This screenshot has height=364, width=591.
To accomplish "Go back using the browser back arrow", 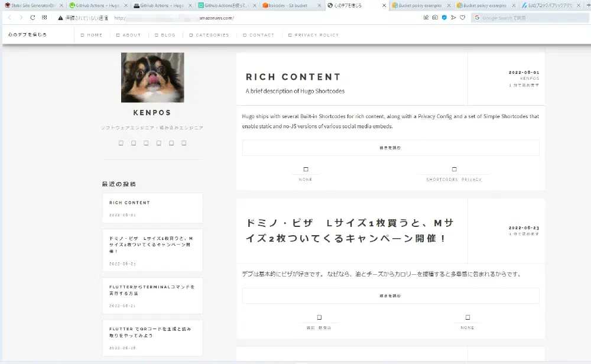I will [10, 18].
